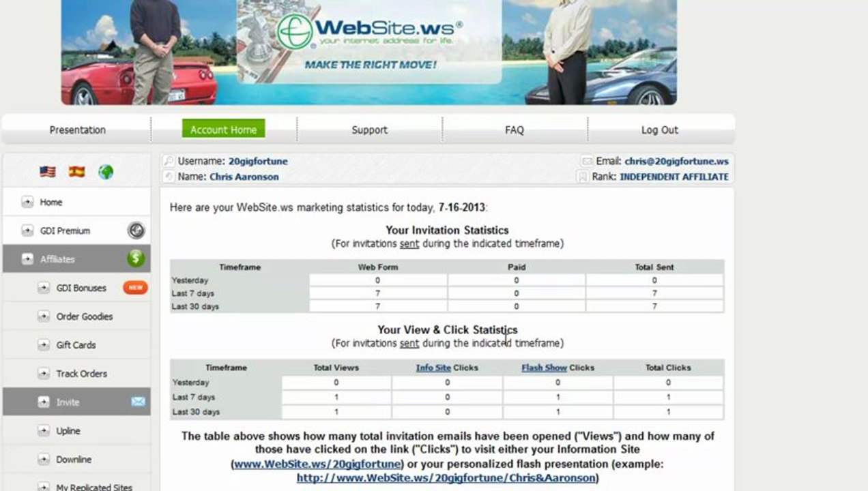
Task: Click the 7-16-2013 date text
Action: [x=462, y=207]
